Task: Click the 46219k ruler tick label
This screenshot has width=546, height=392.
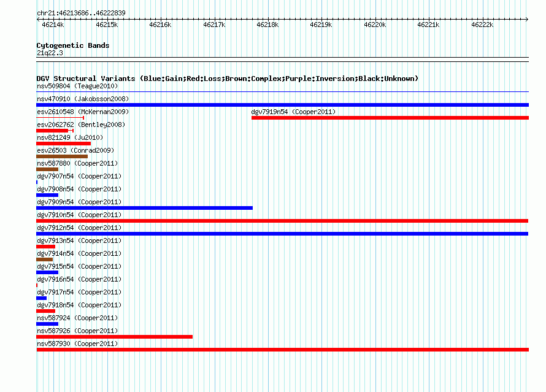Action: point(321,25)
